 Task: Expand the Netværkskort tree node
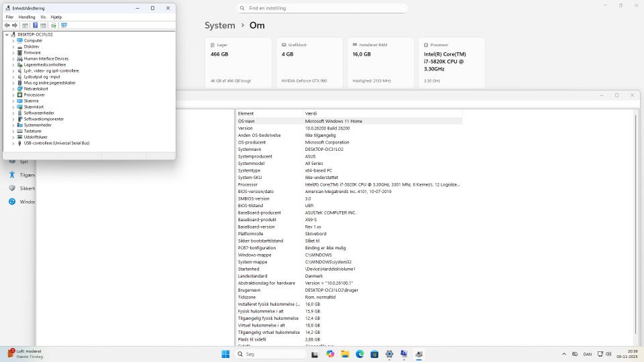(x=13, y=88)
